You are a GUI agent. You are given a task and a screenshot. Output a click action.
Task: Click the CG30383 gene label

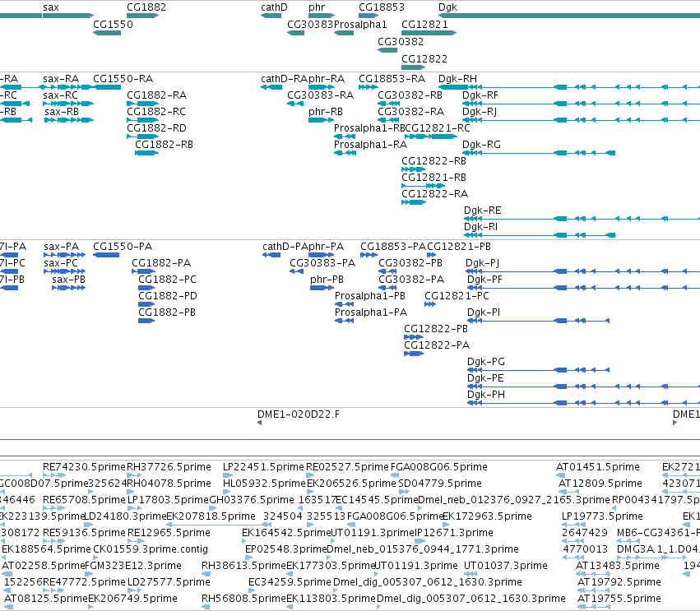coord(310,24)
